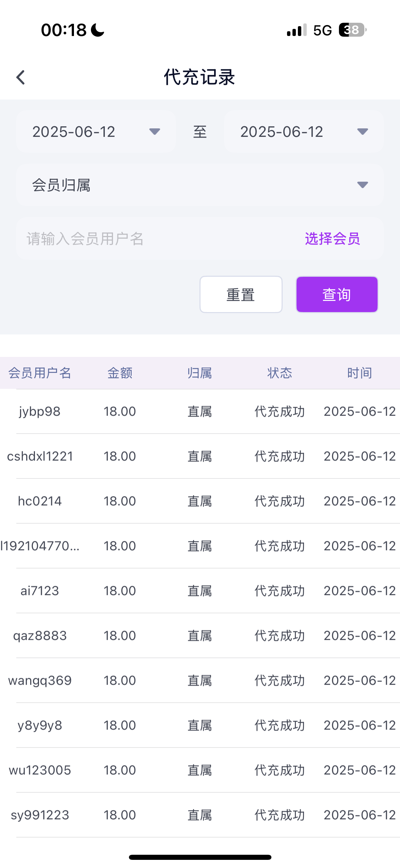Tap the moon focus mode icon
Screen dimensions: 400x868
point(98,30)
